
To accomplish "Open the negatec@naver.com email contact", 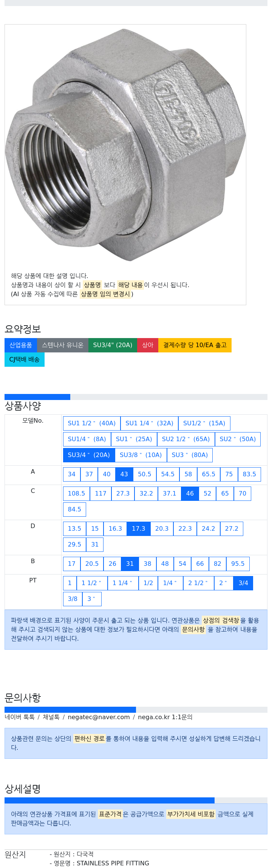I will (99, 717).
